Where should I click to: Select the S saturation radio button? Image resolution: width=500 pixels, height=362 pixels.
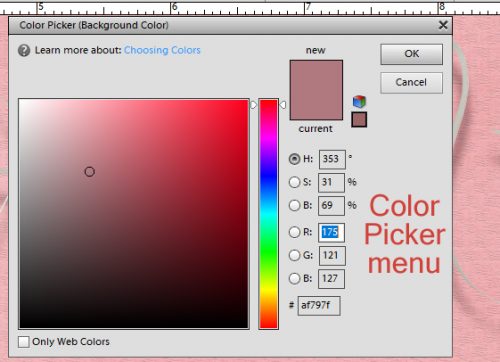[x=294, y=182]
